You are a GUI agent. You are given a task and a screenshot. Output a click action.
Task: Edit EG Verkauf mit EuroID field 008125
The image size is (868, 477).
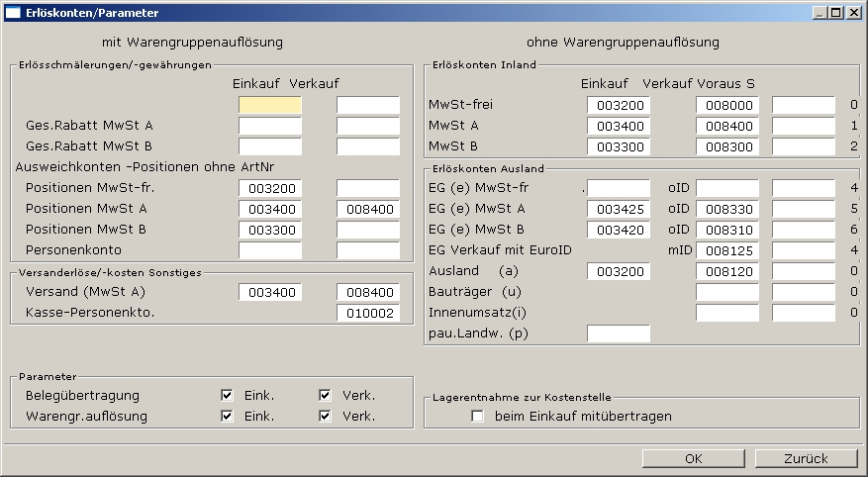pos(727,250)
